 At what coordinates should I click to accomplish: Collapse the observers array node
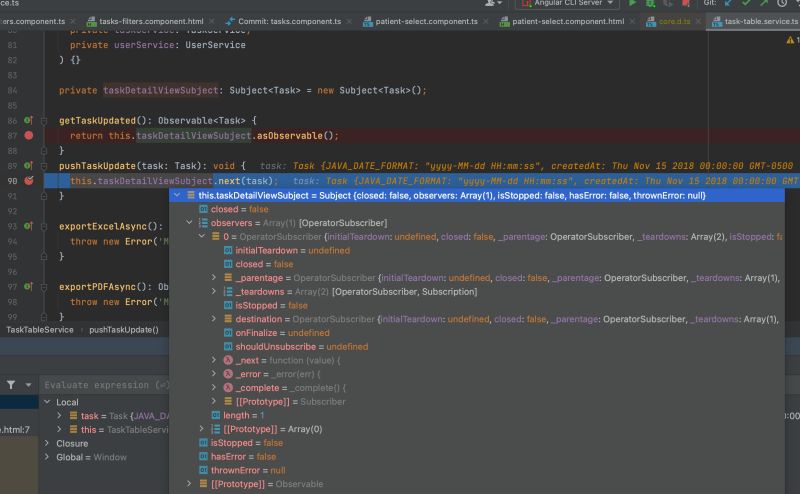pyautogui.click(x=189, y=223)
